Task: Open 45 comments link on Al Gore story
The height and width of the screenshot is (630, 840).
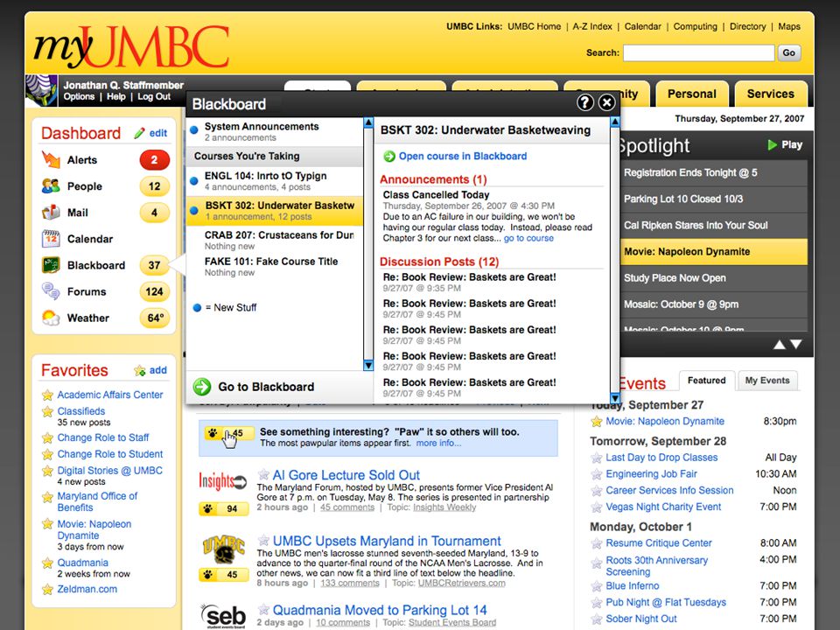Action: (347, 507)
